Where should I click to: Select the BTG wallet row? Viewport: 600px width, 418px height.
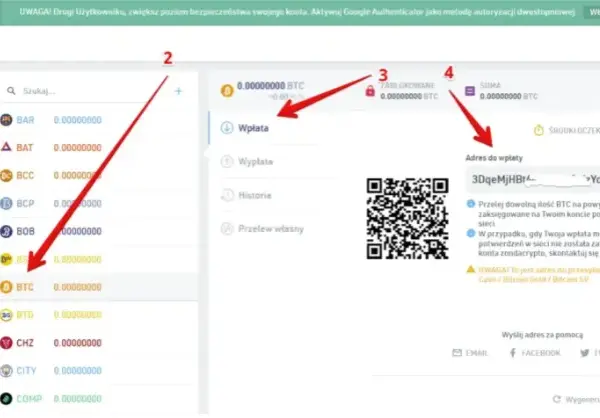(x=99, y=315)
